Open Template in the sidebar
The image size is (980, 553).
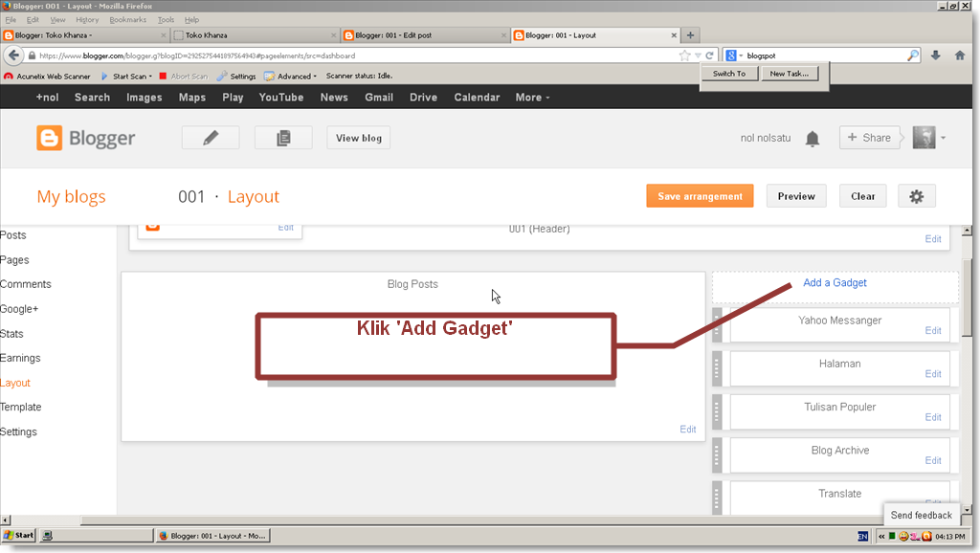21,408
